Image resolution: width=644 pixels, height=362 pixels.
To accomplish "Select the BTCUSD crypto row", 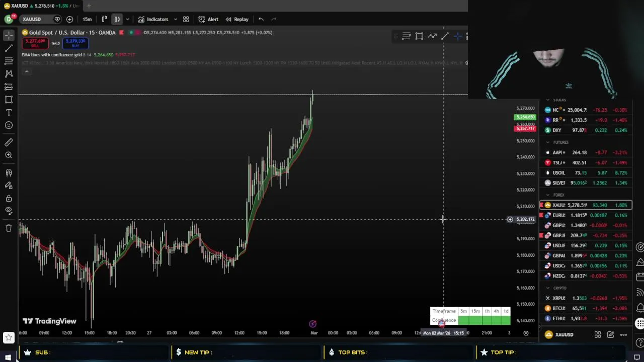I will click(586, 308).
